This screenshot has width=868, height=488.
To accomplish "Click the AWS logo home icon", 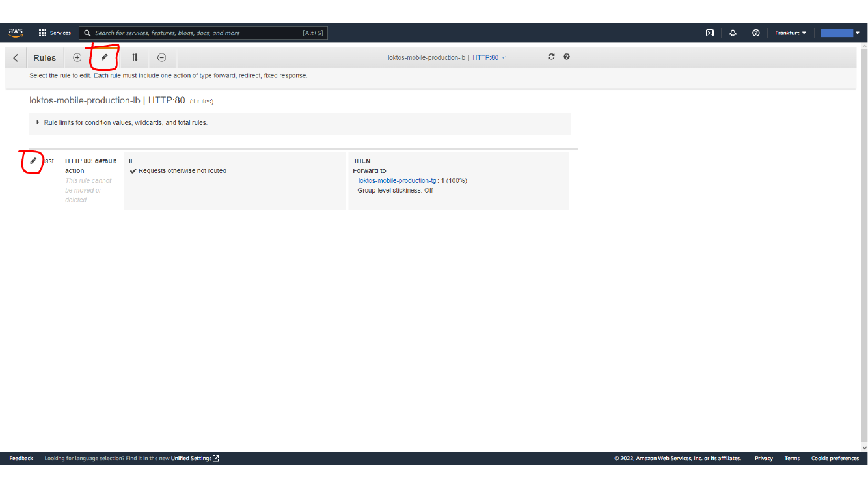I will [16, 33].
